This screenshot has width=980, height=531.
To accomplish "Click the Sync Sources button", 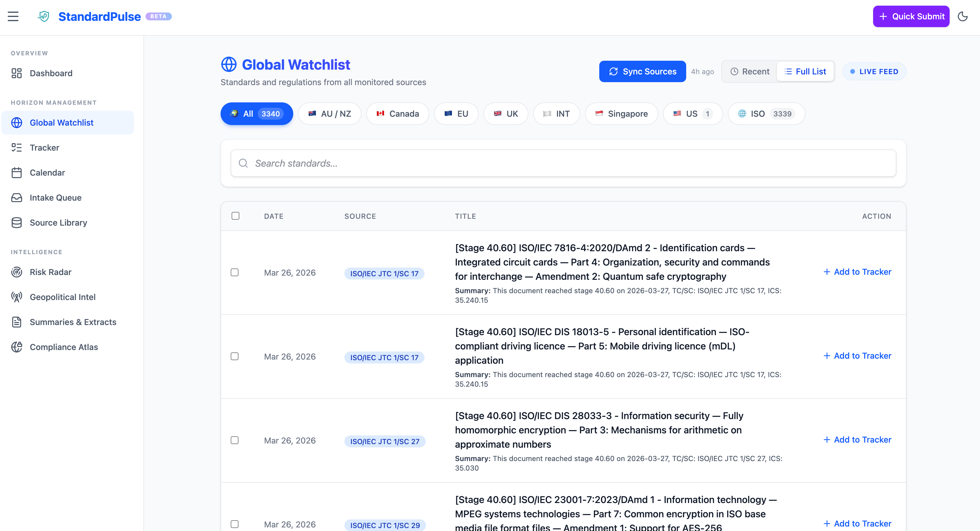I will tap(642, 71).
